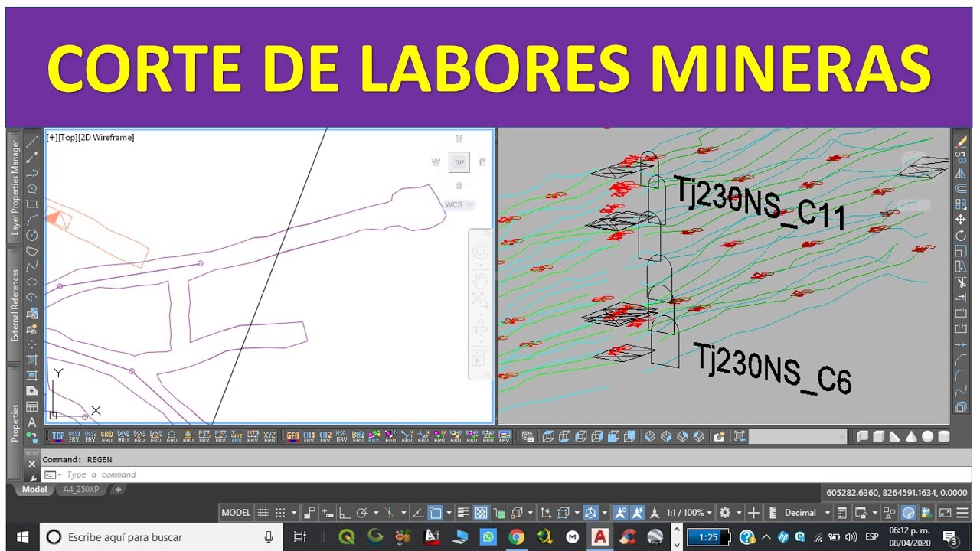Screen dimensions: 980x551
Task: Open Properties palette tab
Action: pos(15,423)
